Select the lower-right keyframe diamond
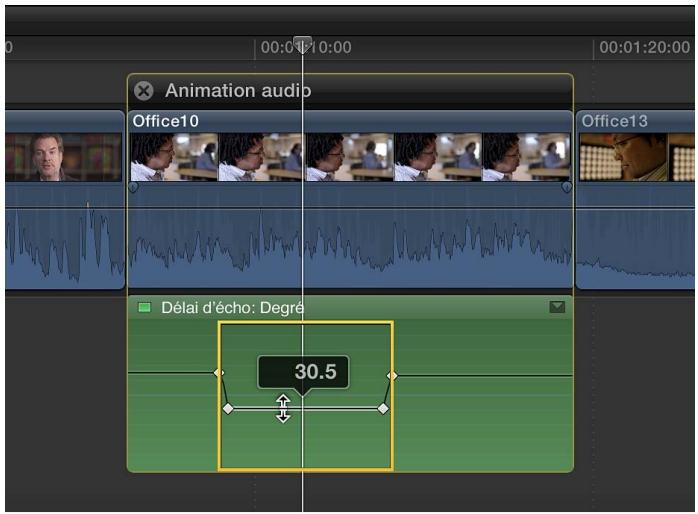698x514 pixels. pos(383,409)
